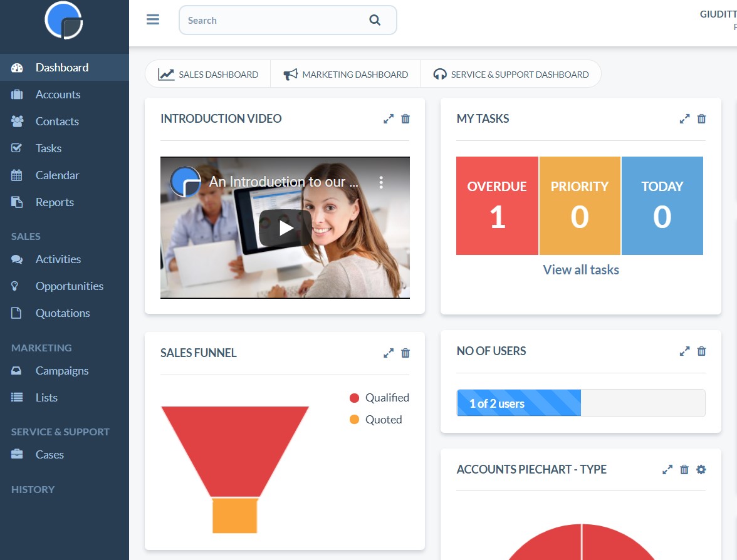The height and width of the screenshot is (560, 737).
Task: Open Activities under Sales
Action: pyautogui.click(x=65, y=259)
